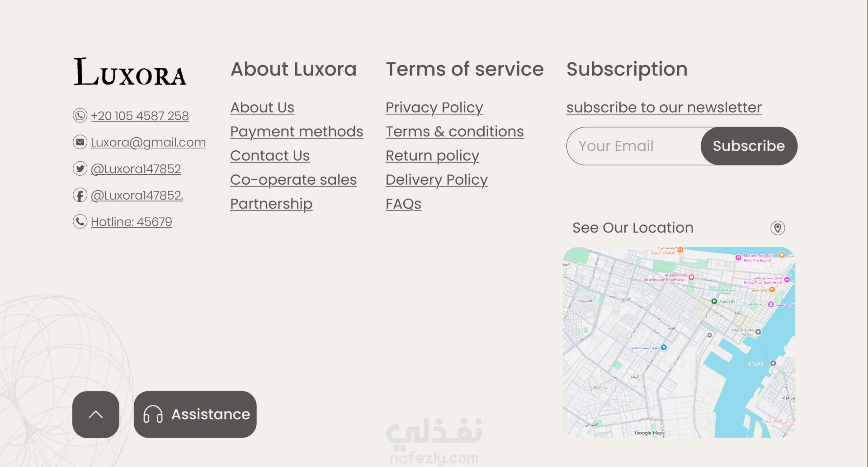Screen dimensions: 868x467
Task: Click the location pin icon
Action: 778,228
